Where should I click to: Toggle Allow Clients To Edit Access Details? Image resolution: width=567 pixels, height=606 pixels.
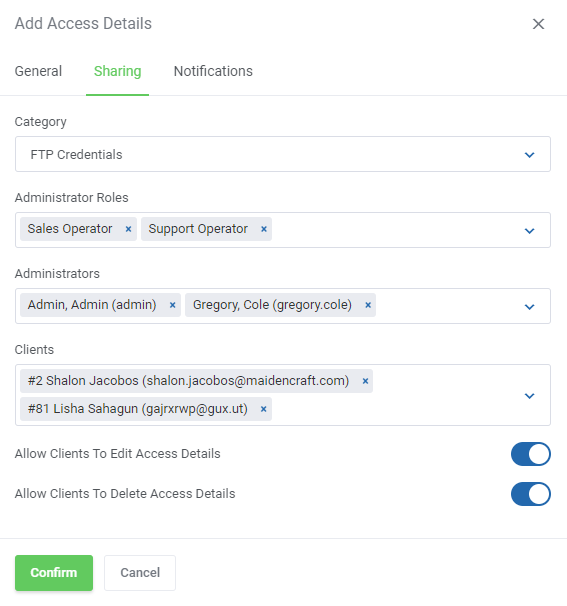(531, 454)
